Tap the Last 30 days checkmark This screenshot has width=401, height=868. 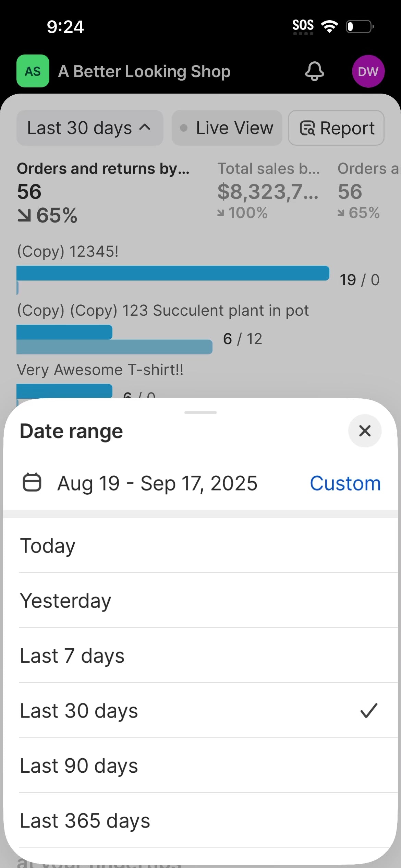coord(369,710)
